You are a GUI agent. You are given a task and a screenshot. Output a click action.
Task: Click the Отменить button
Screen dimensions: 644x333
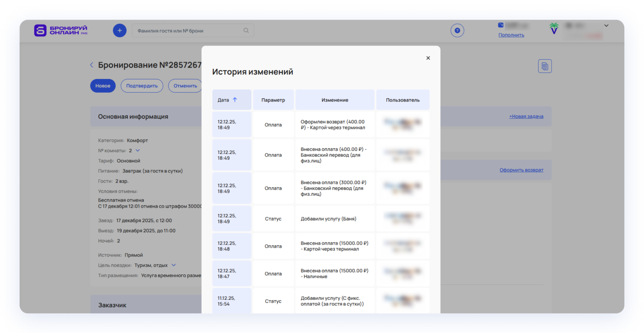point(185,86)
